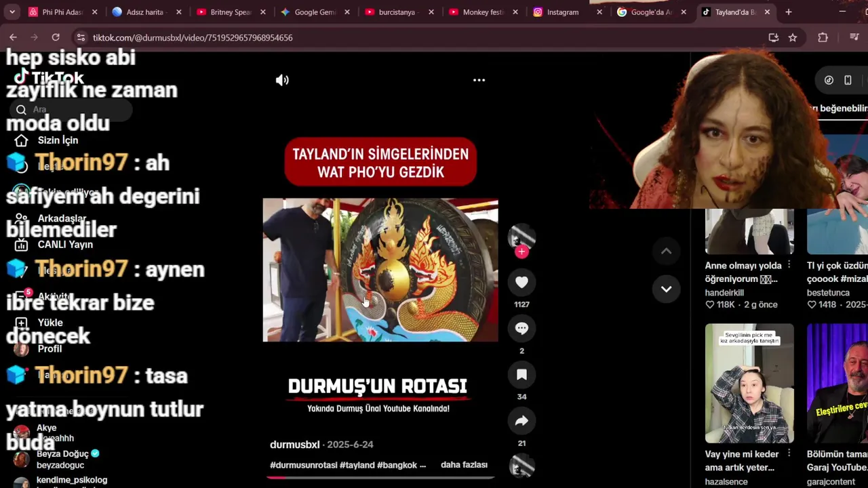This screenshot has width=868, height=488.
Task: Open browser media control icon
Action: tap(854, 37)
